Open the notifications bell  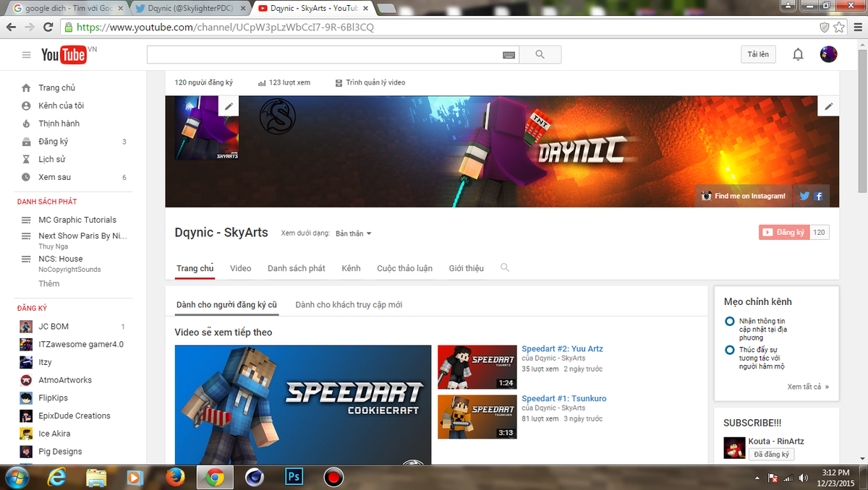pos(798,54)
